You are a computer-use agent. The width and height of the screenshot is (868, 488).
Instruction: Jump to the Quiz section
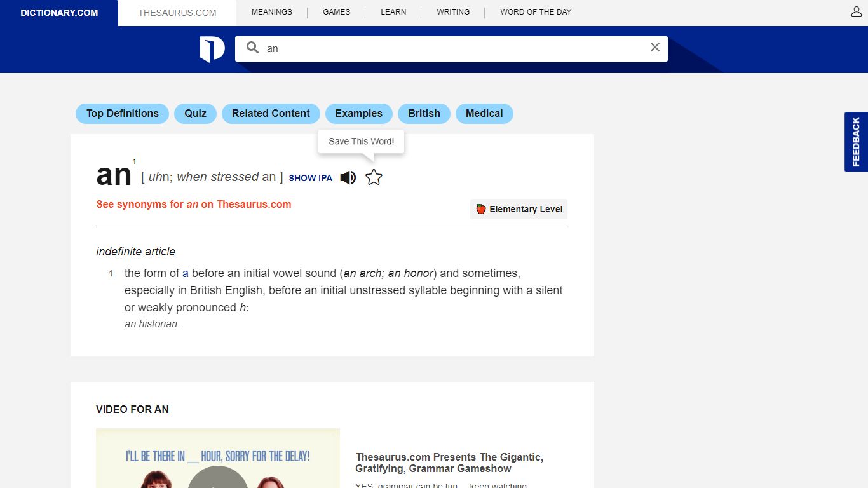point(196,114)
